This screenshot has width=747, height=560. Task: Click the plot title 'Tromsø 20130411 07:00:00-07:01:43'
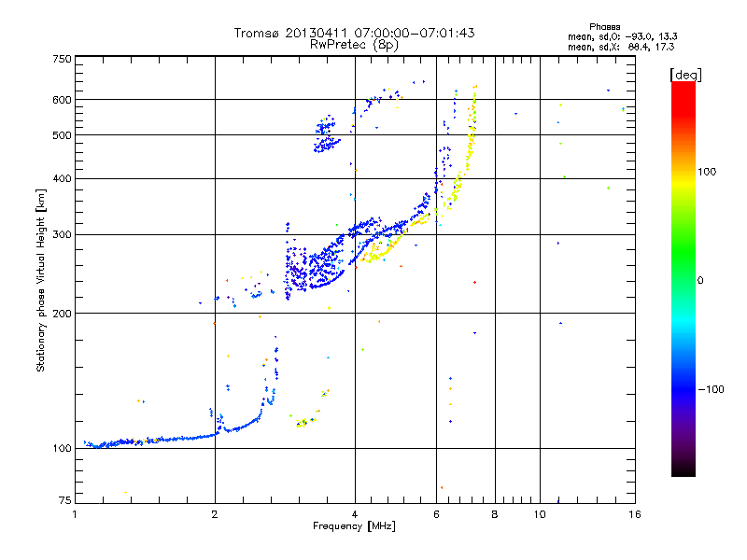click(354, 33)
